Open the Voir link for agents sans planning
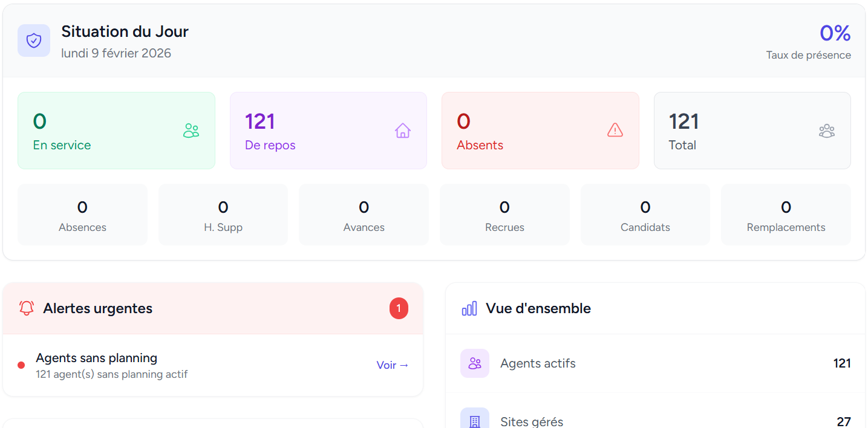The height and width of the screenshot is (428, 868). pos(393,365)
